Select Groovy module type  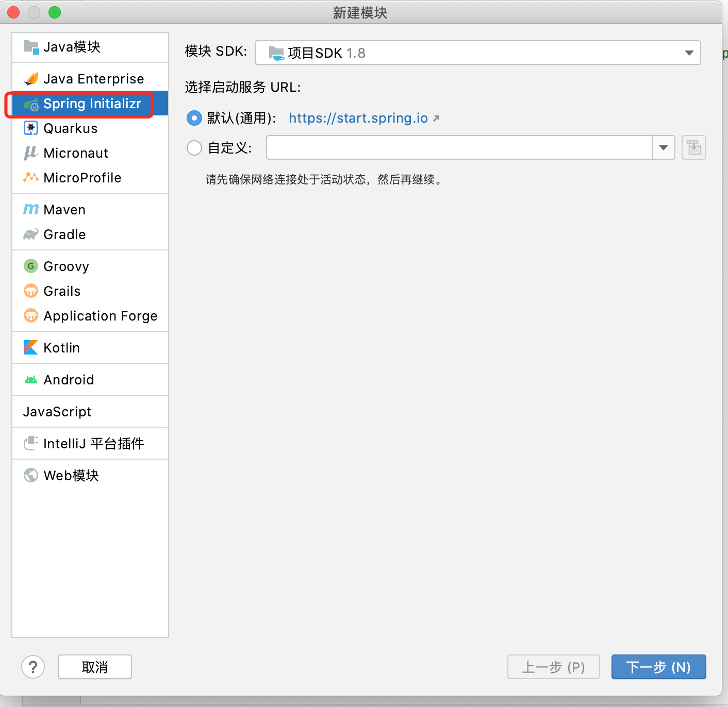point(90,266)
